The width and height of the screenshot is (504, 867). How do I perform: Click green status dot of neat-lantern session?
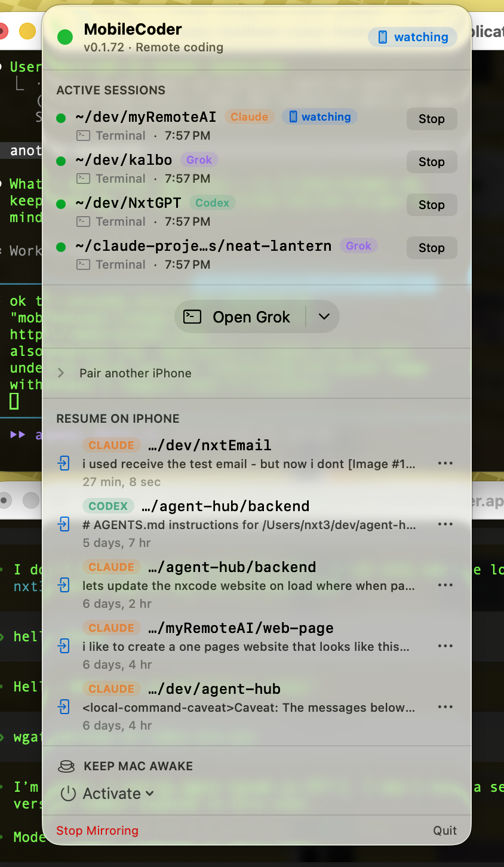pyautogui.click(x=61, y=247)
